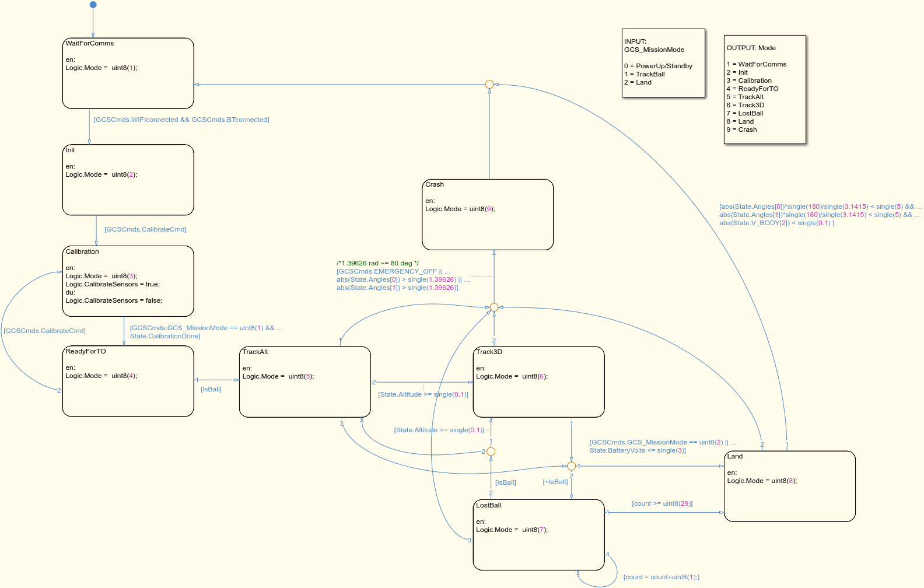Click the WIFIconnected && BTconnected transition condition
Screen dimensions: 924x588
pos(181,120)
